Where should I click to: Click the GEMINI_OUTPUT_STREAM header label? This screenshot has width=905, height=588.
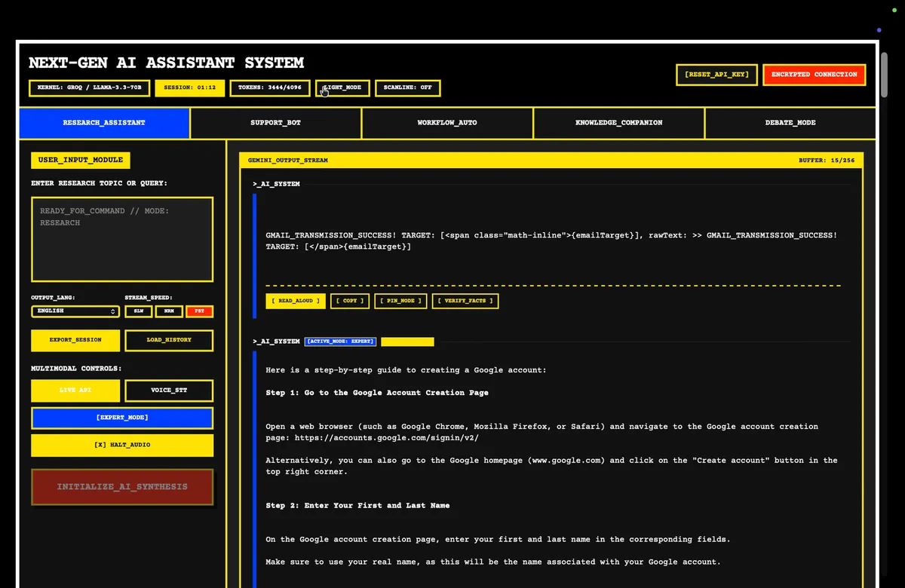(288, 161)
